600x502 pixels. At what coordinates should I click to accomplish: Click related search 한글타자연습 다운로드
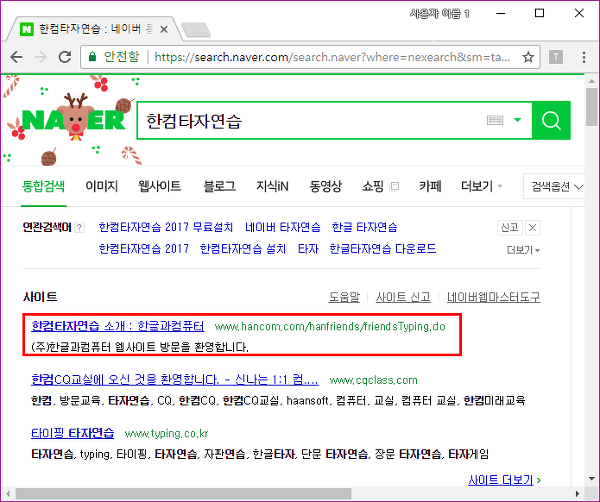pos(383,249)
